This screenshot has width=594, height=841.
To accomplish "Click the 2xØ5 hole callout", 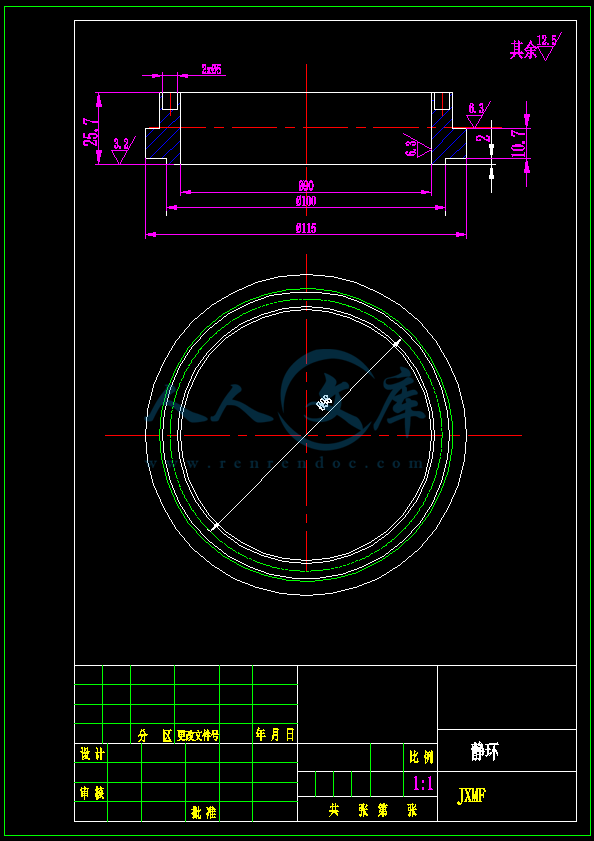I will click(x=211, y=69).
